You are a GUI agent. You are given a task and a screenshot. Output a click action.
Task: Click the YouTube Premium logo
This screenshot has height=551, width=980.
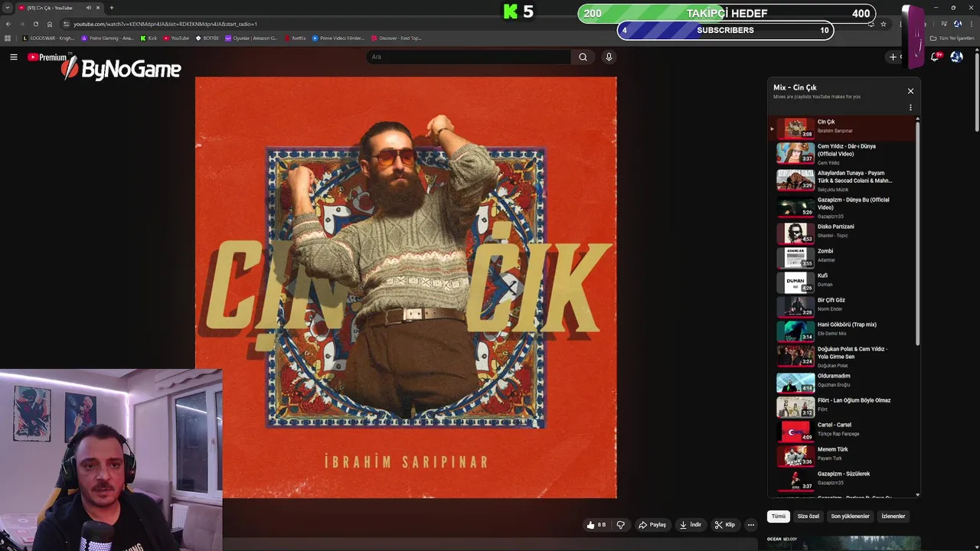(x=49, y=57)
